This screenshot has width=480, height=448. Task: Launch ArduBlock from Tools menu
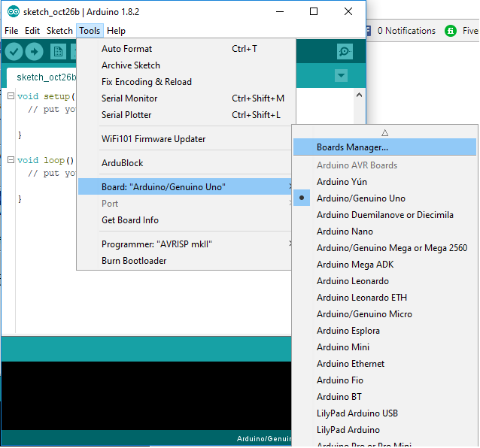point(186,163)
